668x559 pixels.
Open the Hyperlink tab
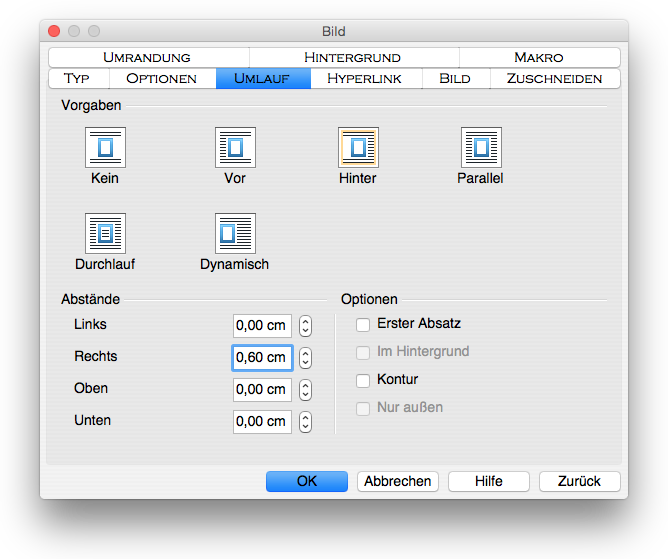(366, 78)
